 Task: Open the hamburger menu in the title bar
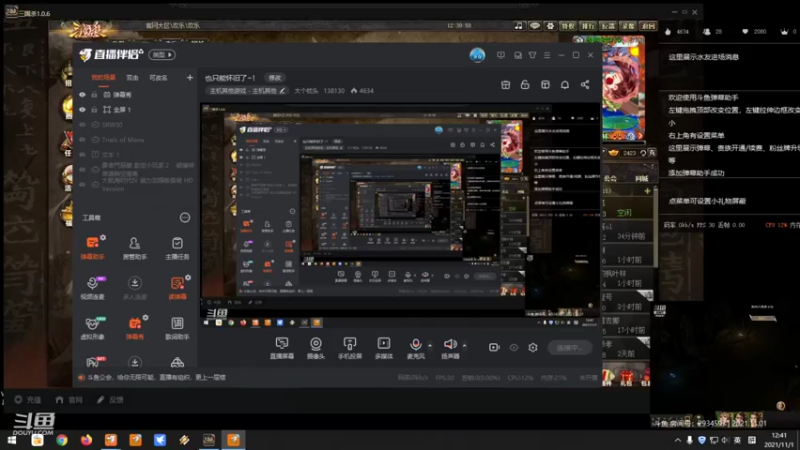coord(547,55)
